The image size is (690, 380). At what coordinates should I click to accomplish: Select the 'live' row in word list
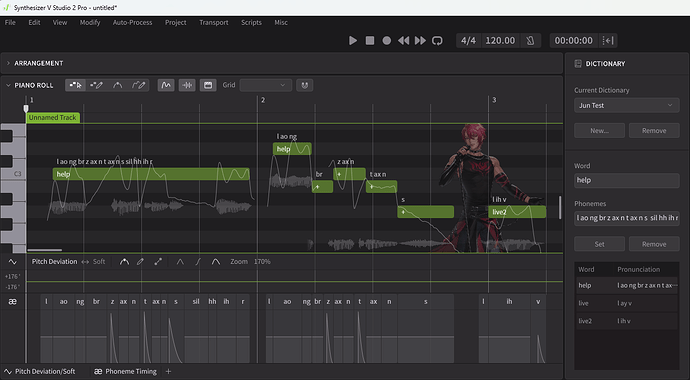[x=627, y=303]
